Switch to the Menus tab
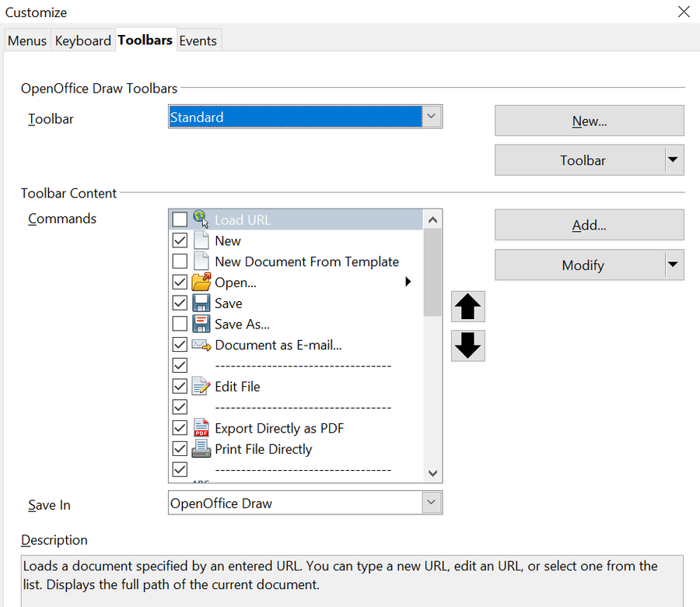This screenshot has height=607, width=700. click(27, 40)
